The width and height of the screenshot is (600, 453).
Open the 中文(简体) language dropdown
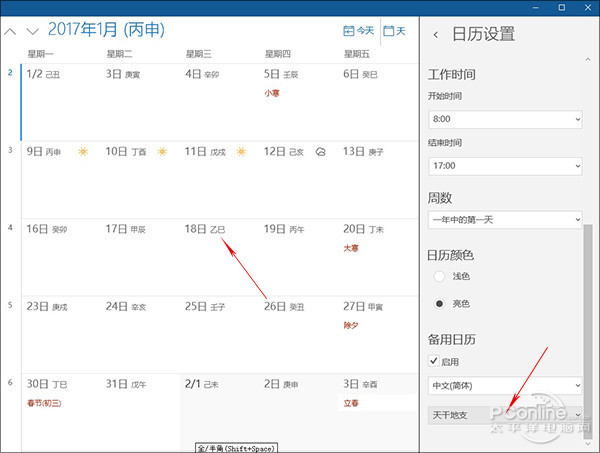tap(505, 385)
